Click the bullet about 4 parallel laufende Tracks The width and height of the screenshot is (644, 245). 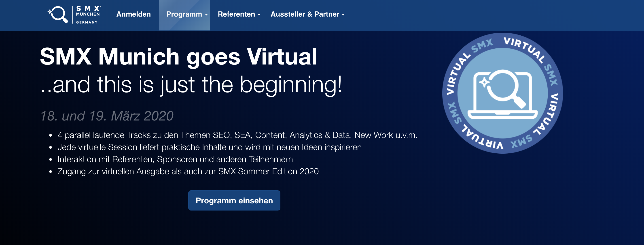coord(237,135)
